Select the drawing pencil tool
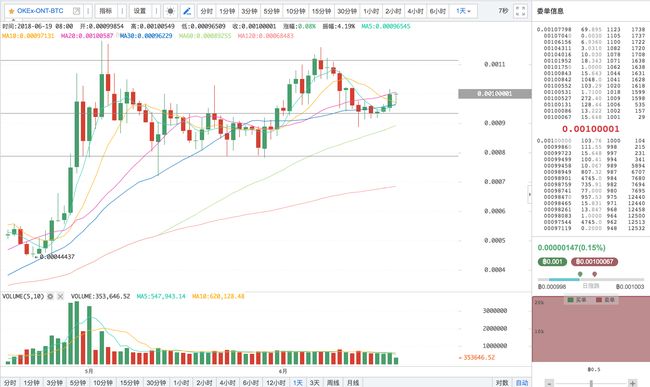 pos(187,11)
